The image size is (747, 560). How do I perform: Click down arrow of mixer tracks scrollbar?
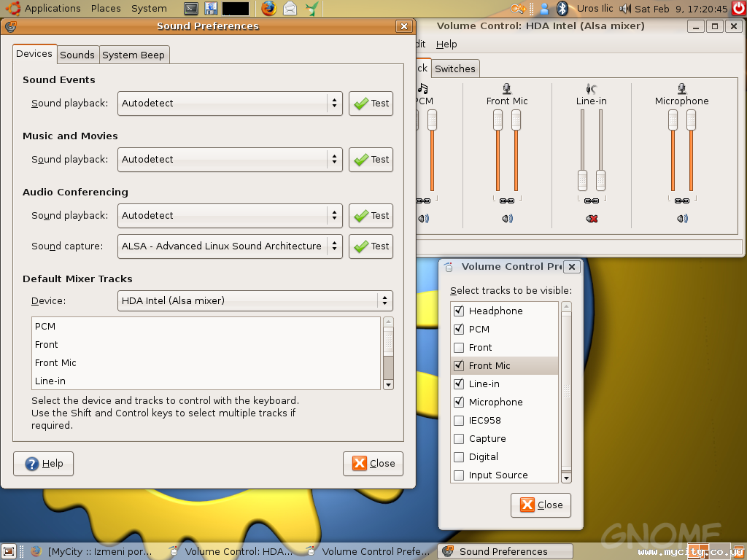[x=388, y=385]
